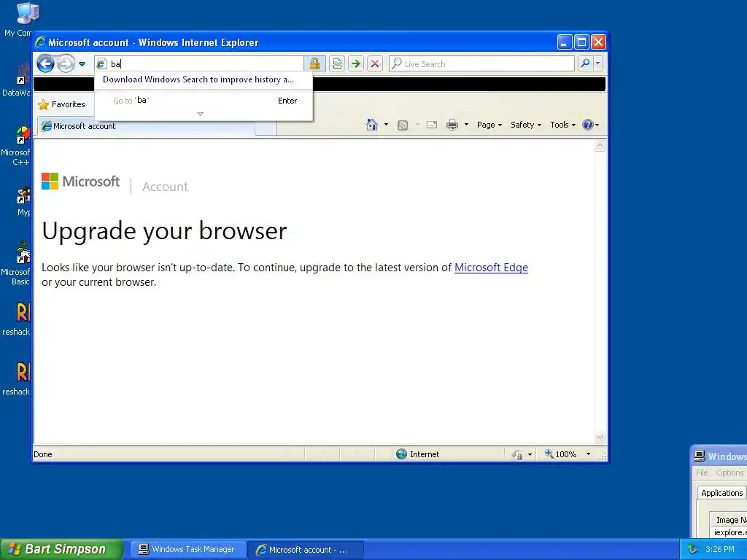The width and height of the screenshot is (747, 560).
Task: Open the Safety menu
Action: (526, 125)
